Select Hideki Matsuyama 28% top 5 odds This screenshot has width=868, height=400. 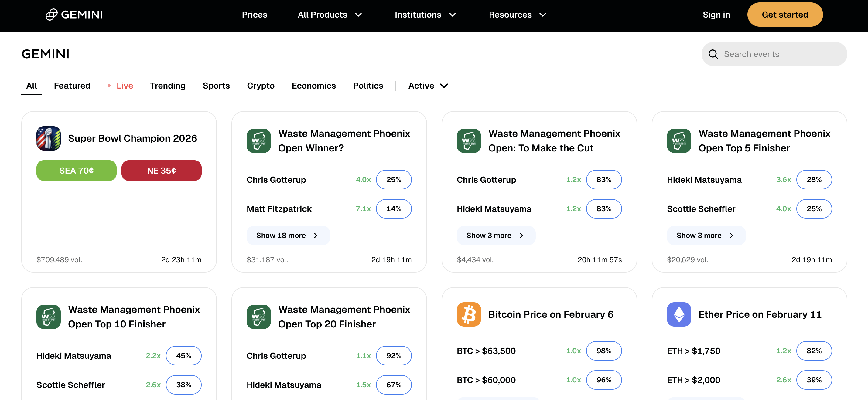coord(813,179)
